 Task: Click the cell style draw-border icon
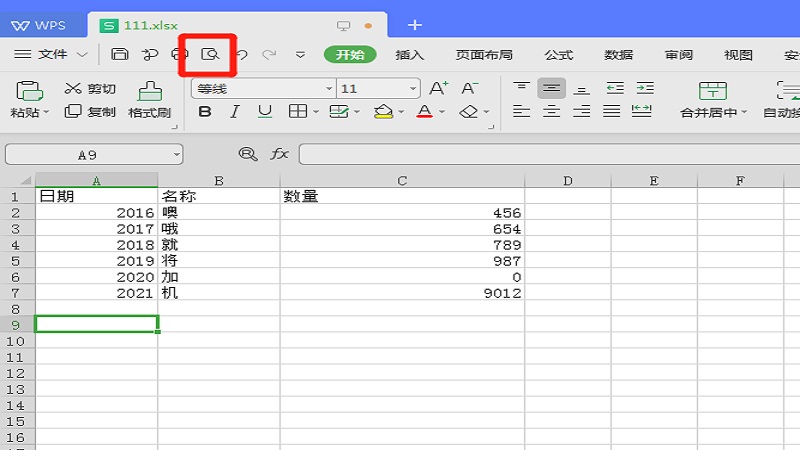339,111
